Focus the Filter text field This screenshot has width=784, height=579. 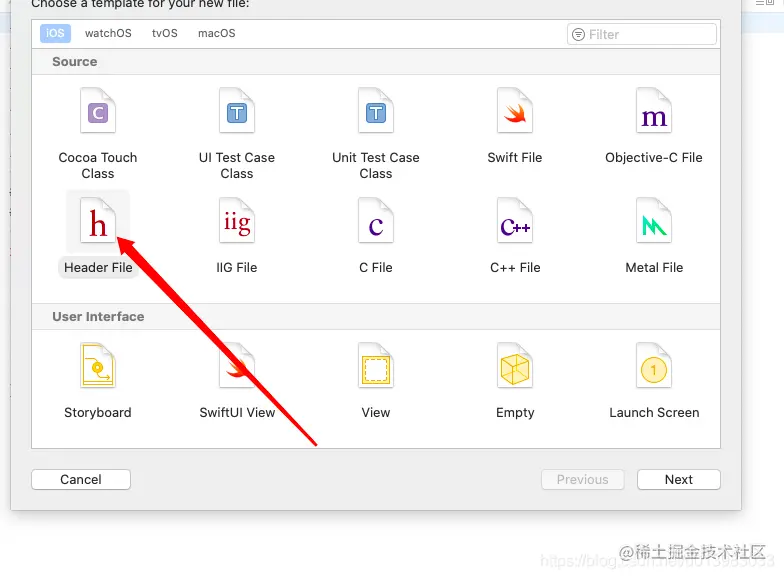tap(642, 34)
